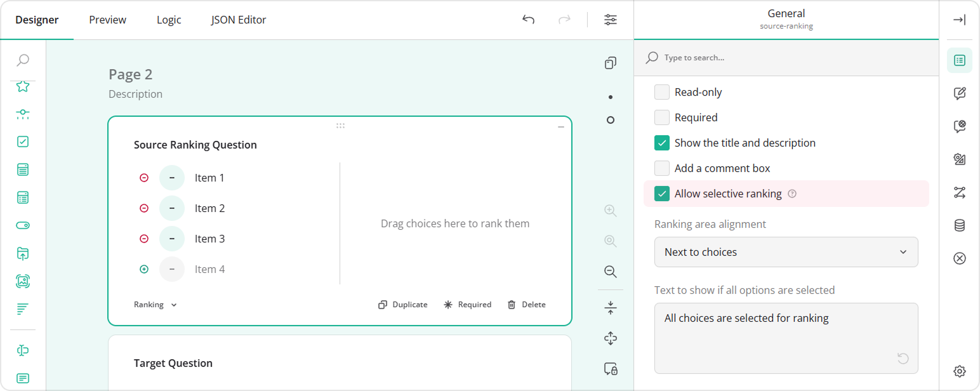
Task: Add a File Upload question from toolbox
Action: click(23, 253)
